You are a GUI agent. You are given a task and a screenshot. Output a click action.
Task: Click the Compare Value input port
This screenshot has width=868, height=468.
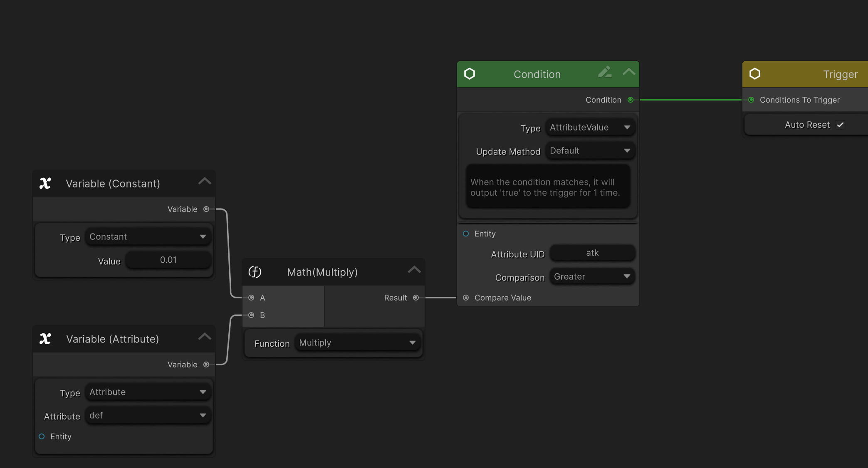(466, 298)
